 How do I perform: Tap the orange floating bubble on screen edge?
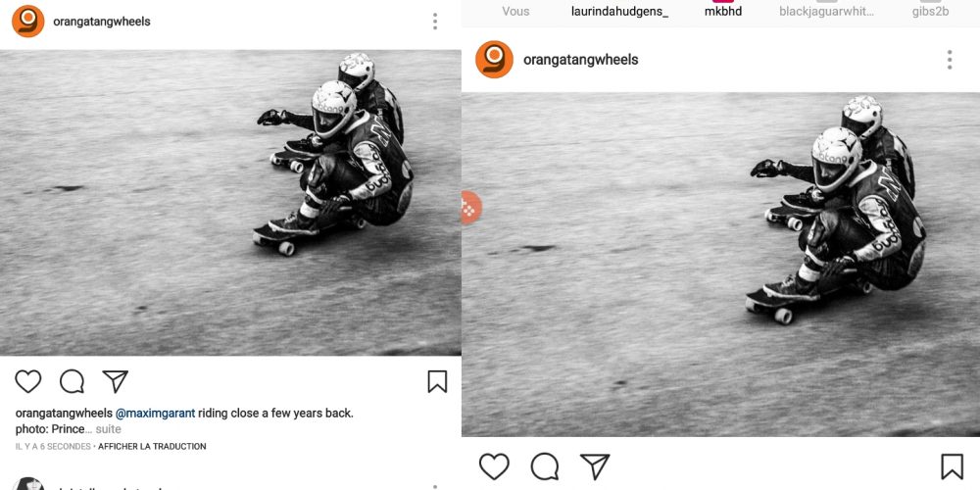pos(470,208)
